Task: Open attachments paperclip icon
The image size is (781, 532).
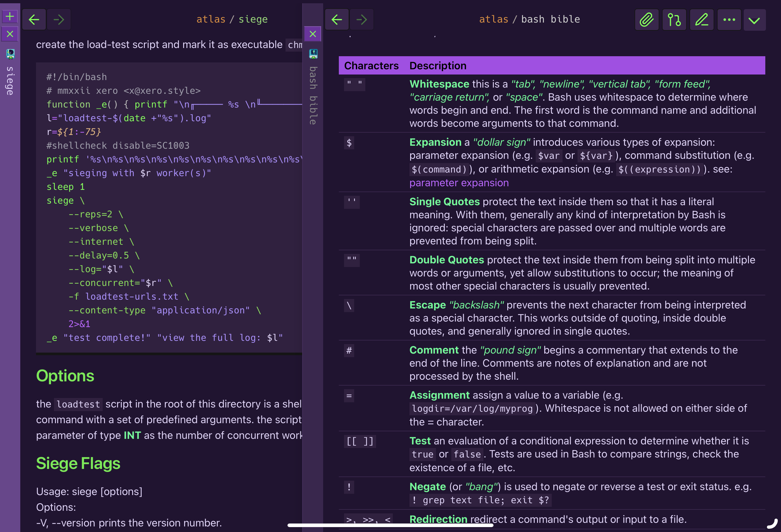Action: coord(647,20)
